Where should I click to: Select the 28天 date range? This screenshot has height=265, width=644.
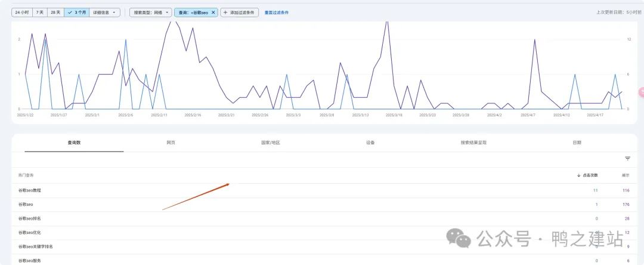[55, 13]
